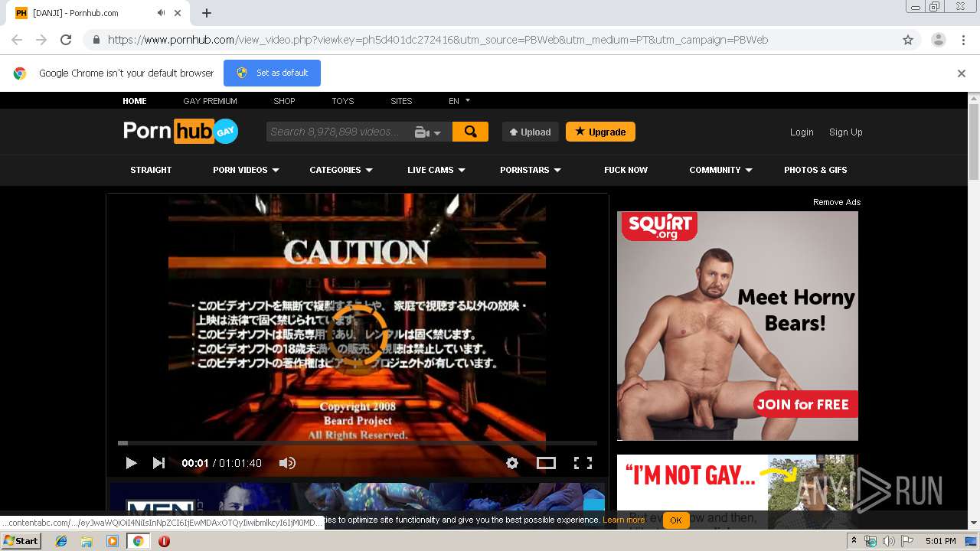Viewport: 980px width, 551px height.
Task: Play the video
Action: [131, 463]
